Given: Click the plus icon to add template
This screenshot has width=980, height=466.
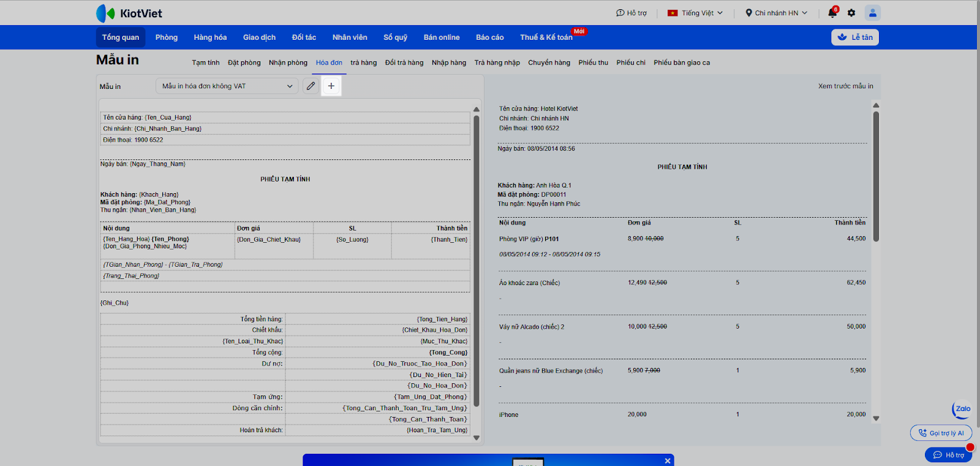Looking at the screenshot, I should 331,86.
